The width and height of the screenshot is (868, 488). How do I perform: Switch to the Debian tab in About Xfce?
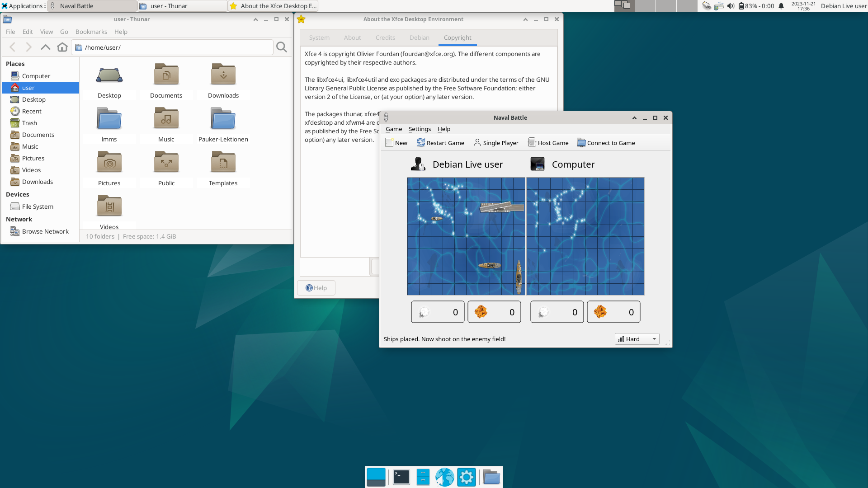point(420,38)
